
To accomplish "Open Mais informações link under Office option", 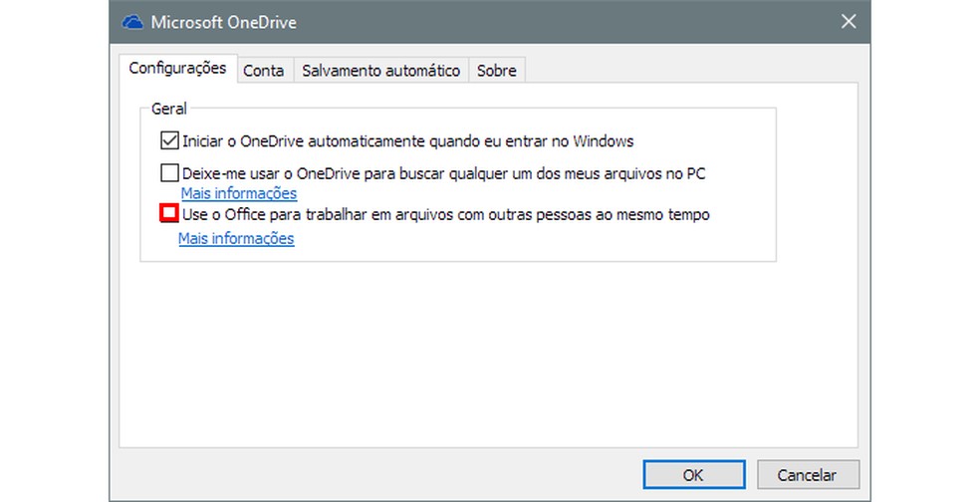I will pos(236,238).
